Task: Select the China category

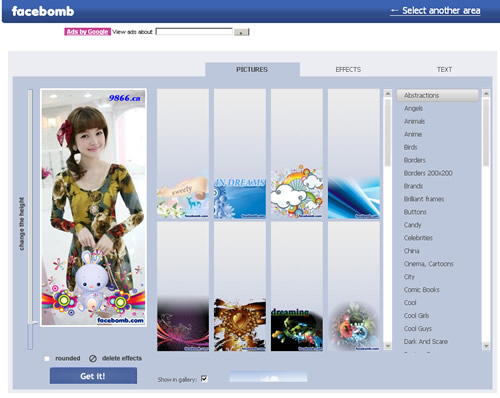Action: point(412,251)
